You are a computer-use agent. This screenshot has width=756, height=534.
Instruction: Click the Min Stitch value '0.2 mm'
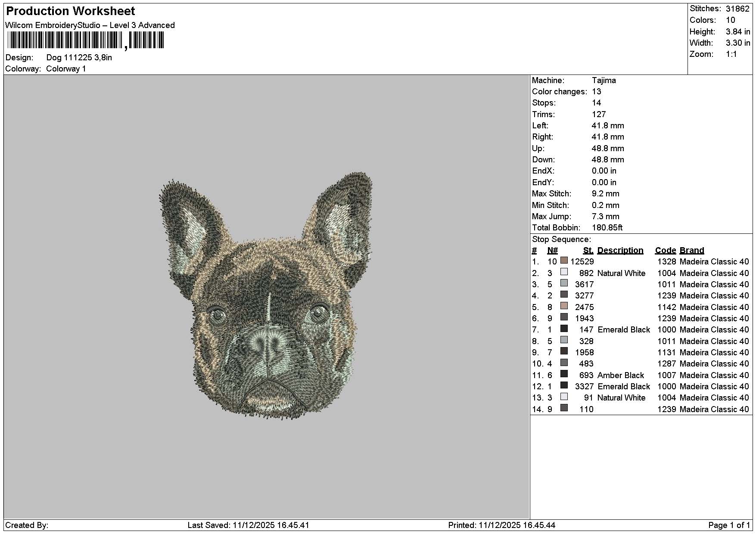(x=605, y=205)
